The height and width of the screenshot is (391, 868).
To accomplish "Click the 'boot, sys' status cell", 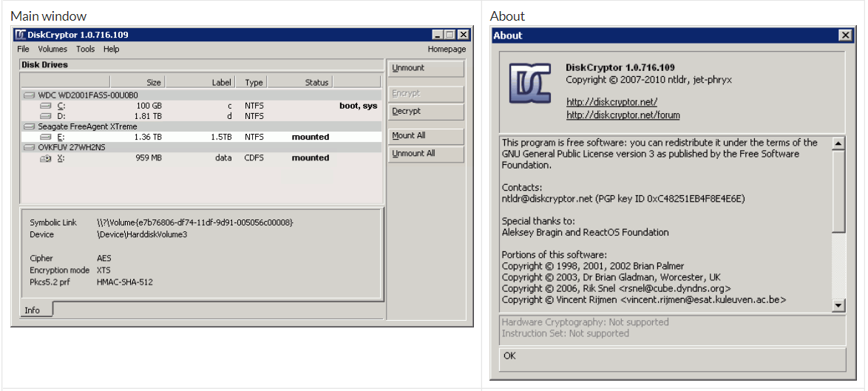I will (x=358, y=106).
